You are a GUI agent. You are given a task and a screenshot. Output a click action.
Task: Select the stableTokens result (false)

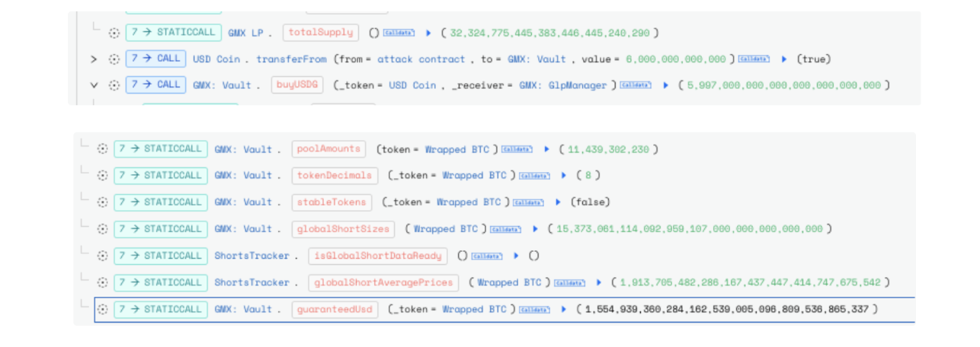pos(591,202)
